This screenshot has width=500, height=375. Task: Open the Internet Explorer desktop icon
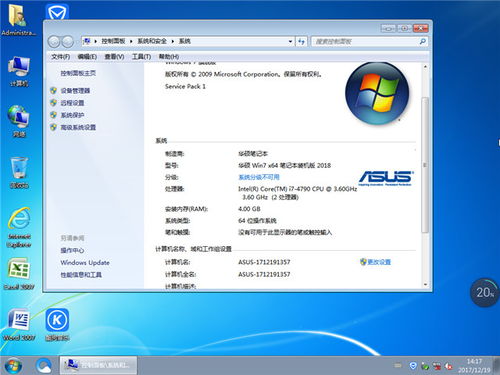[x=19, y=227]
